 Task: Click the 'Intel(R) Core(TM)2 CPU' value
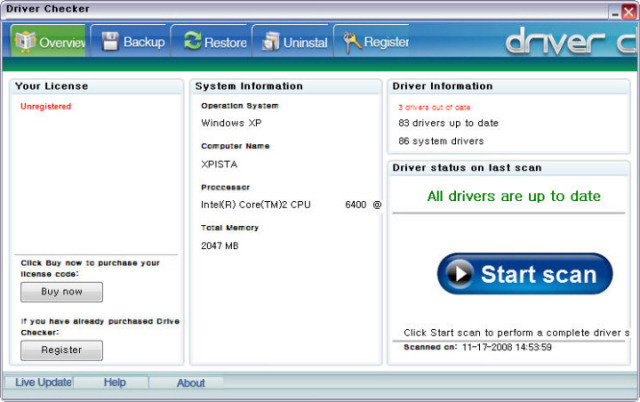pyautogui.click(x=256, y=204)
